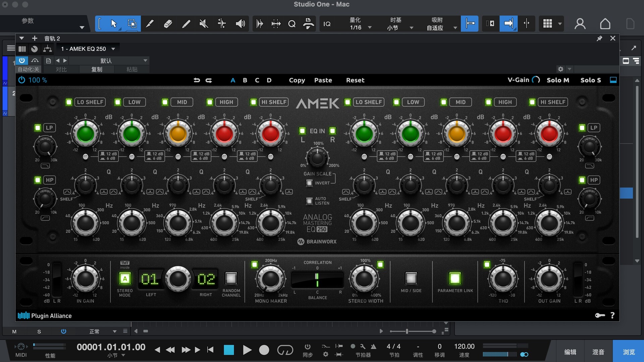Click the metronome icon in transport
Screen dimensions: 644x362
[373, 346]
